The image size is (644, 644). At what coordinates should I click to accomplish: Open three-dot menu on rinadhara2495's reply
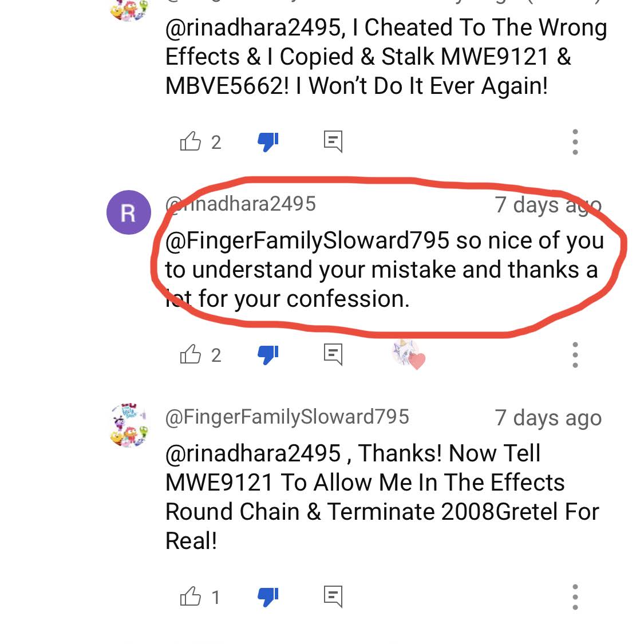click(x=575, y=355)
